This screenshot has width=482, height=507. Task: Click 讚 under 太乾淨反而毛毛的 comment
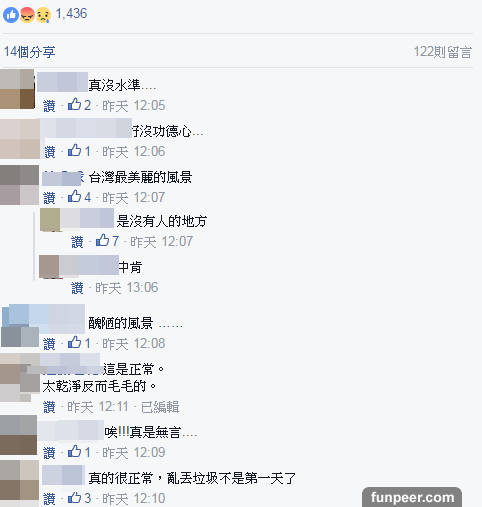click(x=49, y=407)
